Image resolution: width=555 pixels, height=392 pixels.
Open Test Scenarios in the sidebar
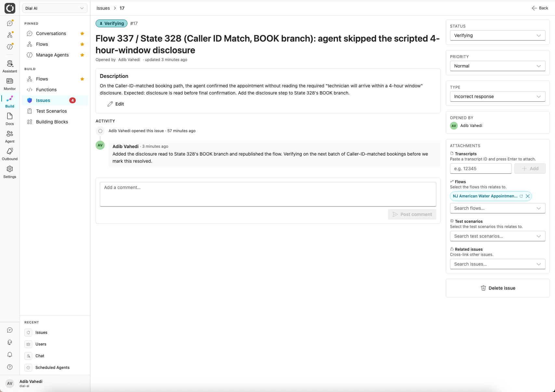pos(55,111)
